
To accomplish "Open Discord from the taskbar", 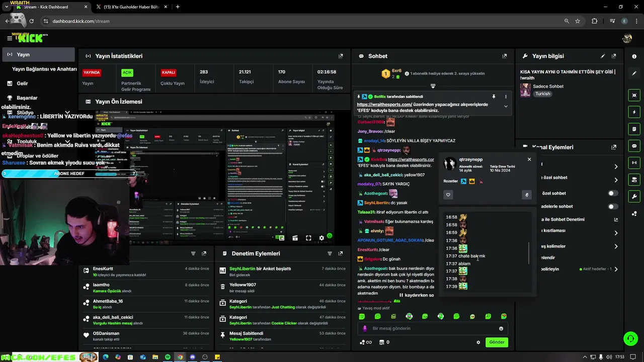I will pos(192,357).
